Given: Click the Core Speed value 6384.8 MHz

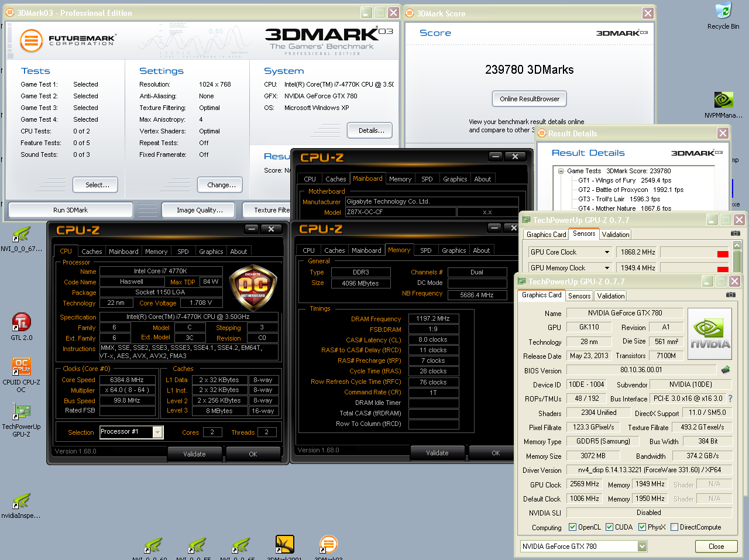Looking at the screenshot, I should [127, 380].
